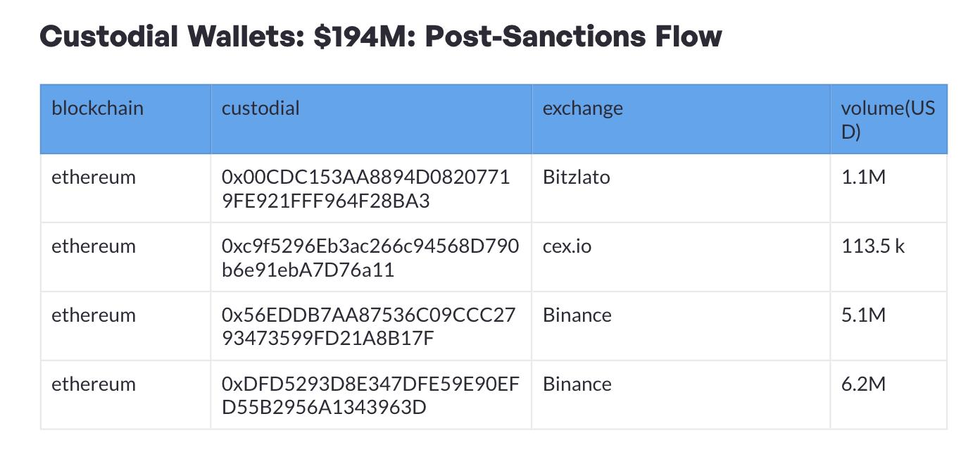This screenshot has height=452, width=980.
Task: Click the 113.5 k volume cell
Action: [x=873, y=246]
